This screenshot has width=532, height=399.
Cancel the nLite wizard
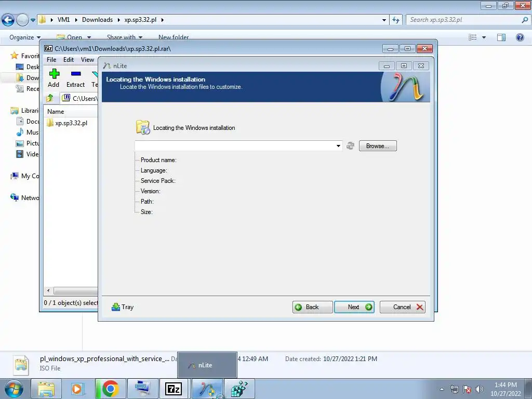403,307
